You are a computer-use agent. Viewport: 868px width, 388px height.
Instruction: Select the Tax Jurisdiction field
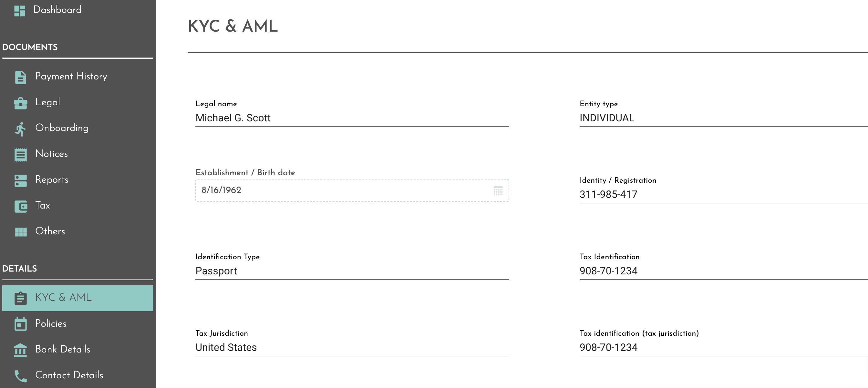point(352,348)
